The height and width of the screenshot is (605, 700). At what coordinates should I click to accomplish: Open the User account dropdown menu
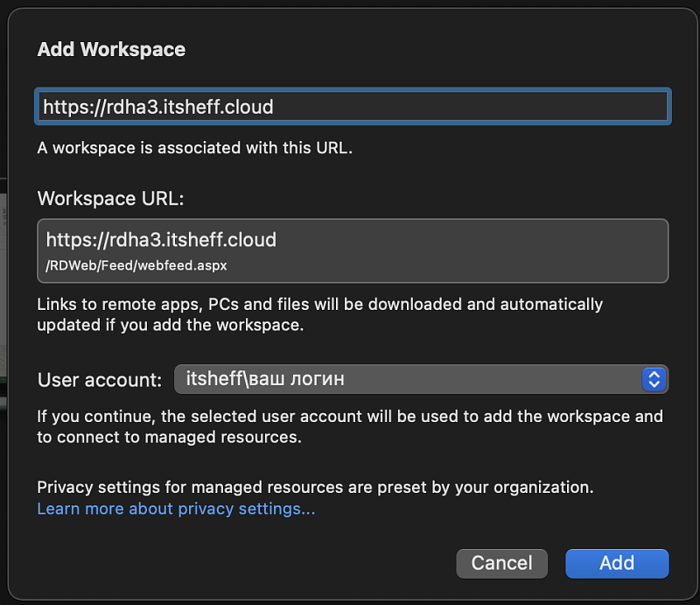(x=420, y=379)
